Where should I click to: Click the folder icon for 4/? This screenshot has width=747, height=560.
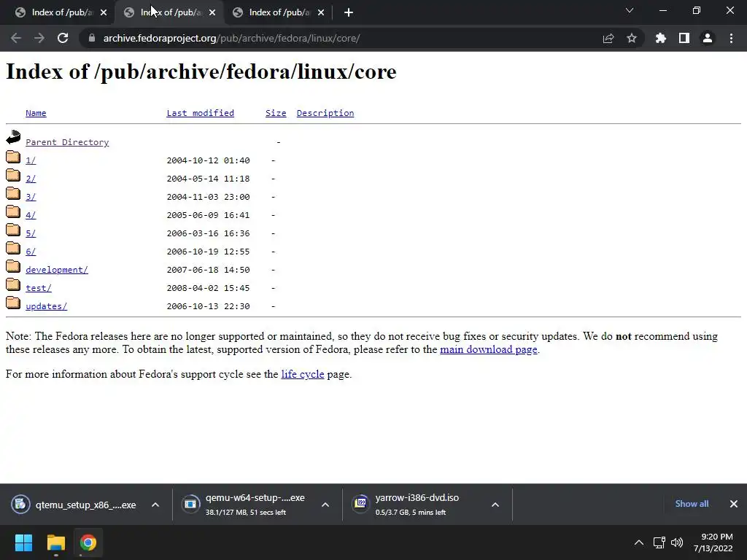(13, 211)
